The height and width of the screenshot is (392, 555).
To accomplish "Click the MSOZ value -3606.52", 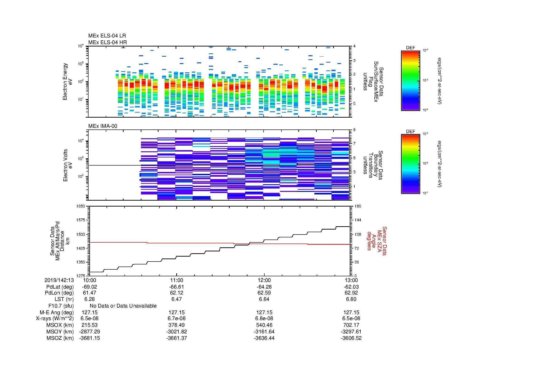I will [x=351, y=338].
